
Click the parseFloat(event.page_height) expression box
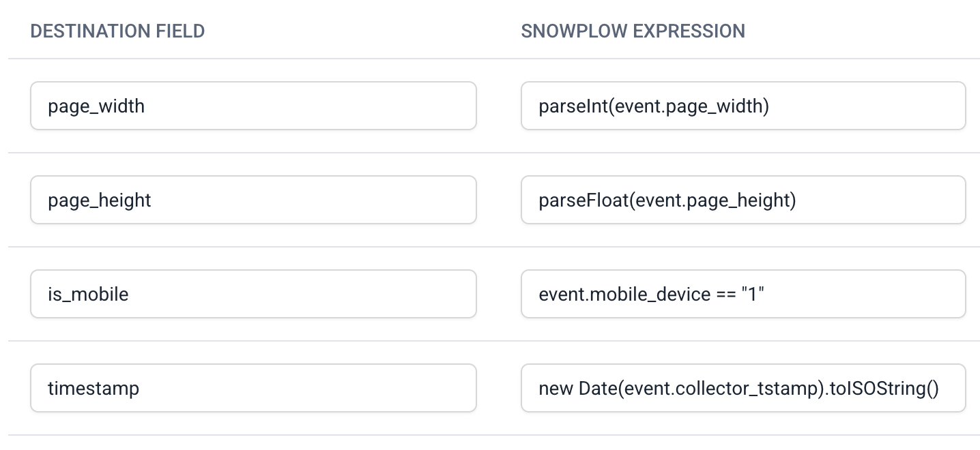coord(743,200)
